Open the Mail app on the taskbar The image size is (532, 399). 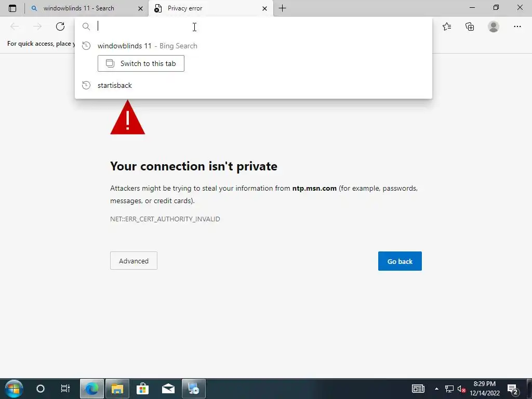(x=168, y=389)
